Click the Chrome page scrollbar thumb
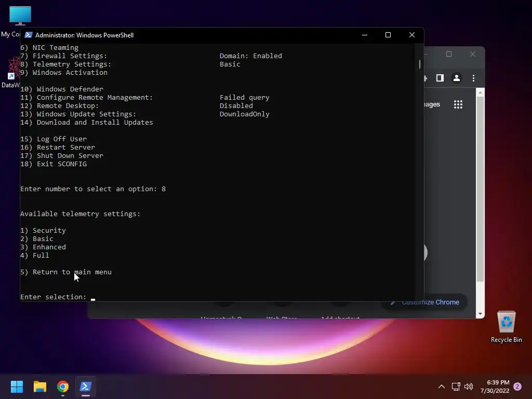This screenshot has height=399, width=532. (480, 189)
